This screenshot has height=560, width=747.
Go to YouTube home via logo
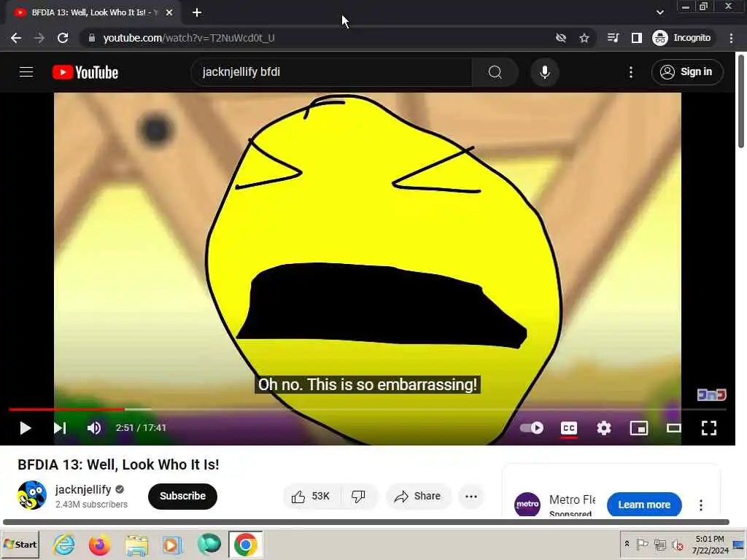pyautogui.click(x=85, y=72)
